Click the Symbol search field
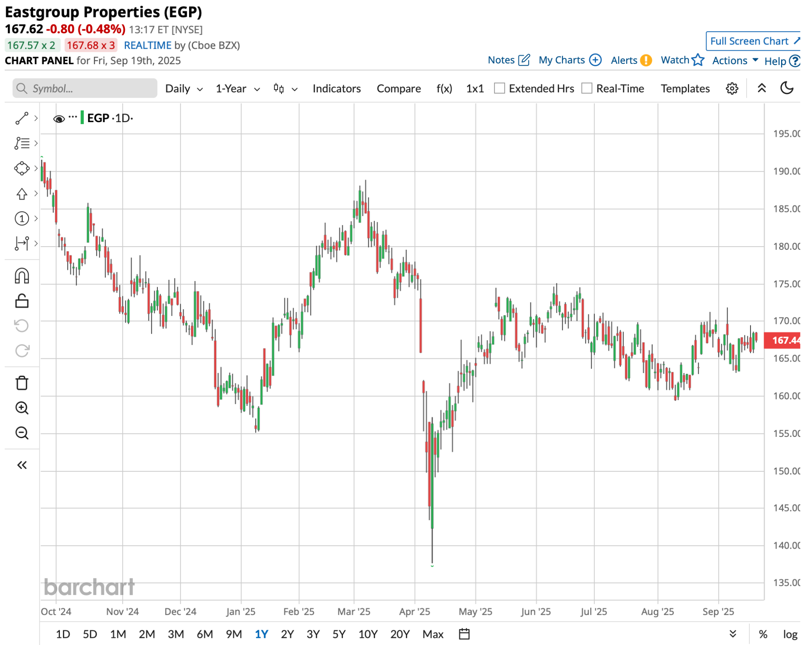The image size is (812, 645). 85,88
